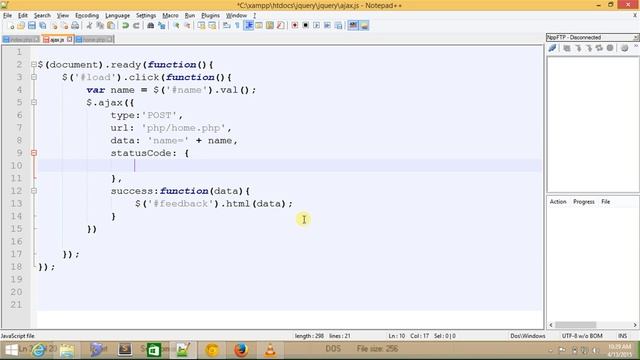Save the current file with toolbar icon
Image resolution: width=640 pixels, height=360 pixels.
[31, 26]
